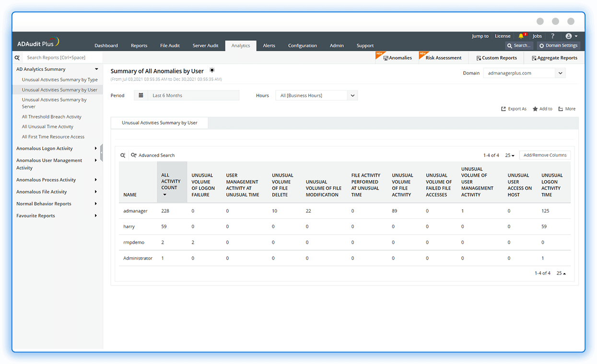Click the notification bell icon
The height and width of the screenshot is (364, 597).
pyautogui.click(x=521, y=36)
